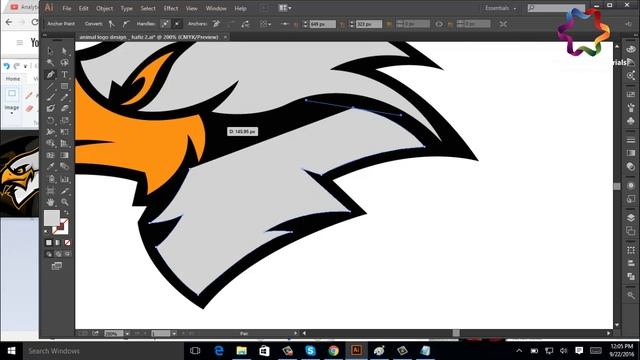Select the Artboard tool
640x360 pixels.
coord(50,191)
